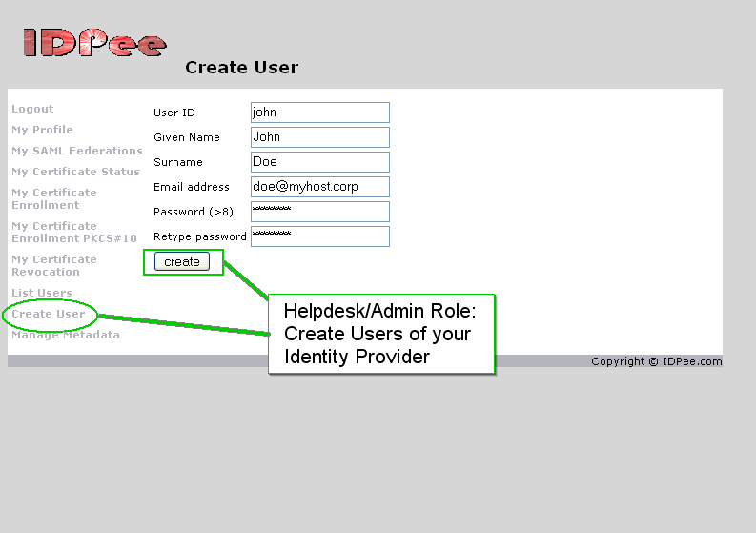Open the Logout link
Viewport: 756px width, 533px height.
(x=32, y=109)
